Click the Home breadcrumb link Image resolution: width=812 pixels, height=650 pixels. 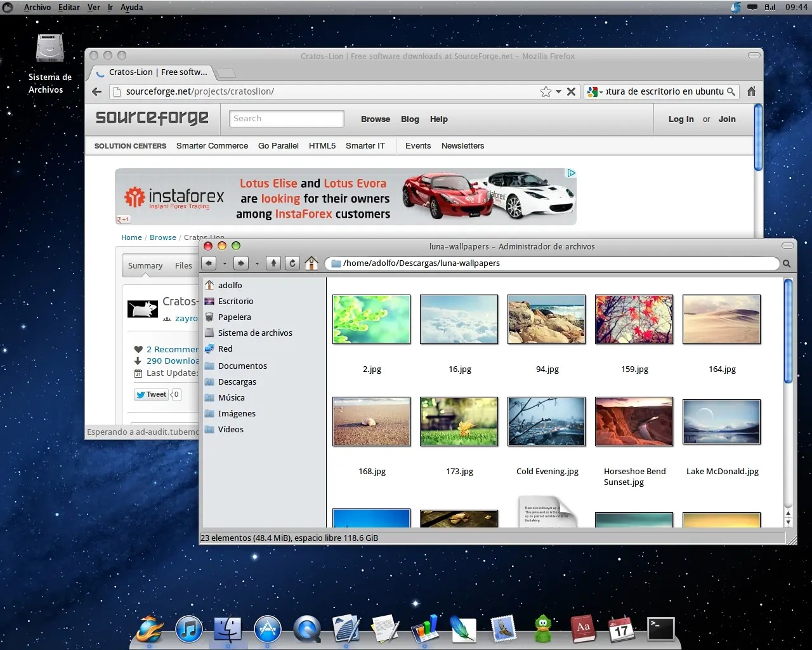click(131, 237)
